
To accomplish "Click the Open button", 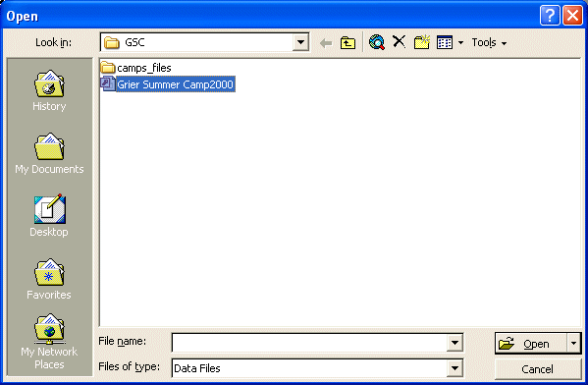I will [x=531, y=343].
